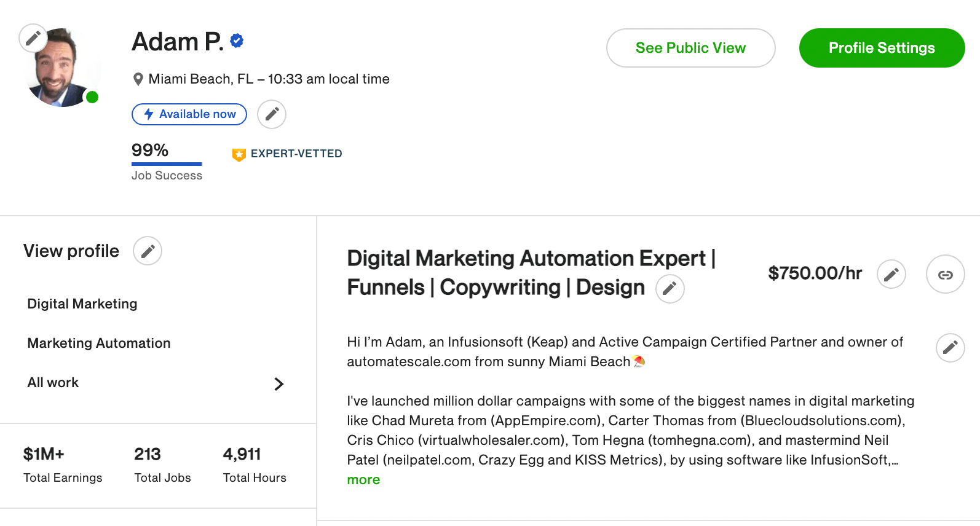Click the pencil icon next to View profile
The height and width of the screenshot is (526, 980).
[x=148, y=251]
